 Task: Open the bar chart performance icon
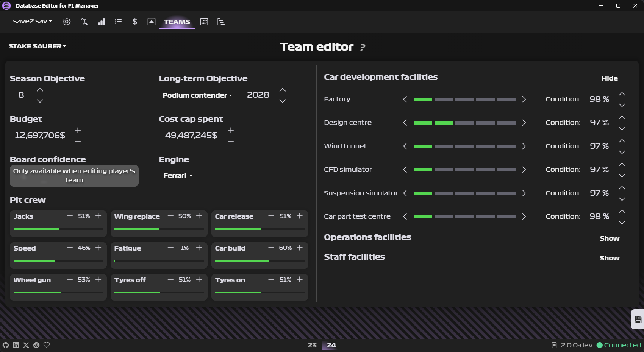click(102, 22)
